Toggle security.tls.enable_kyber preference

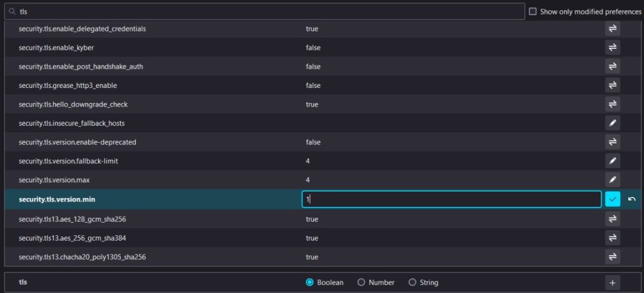tap(612, 48)
